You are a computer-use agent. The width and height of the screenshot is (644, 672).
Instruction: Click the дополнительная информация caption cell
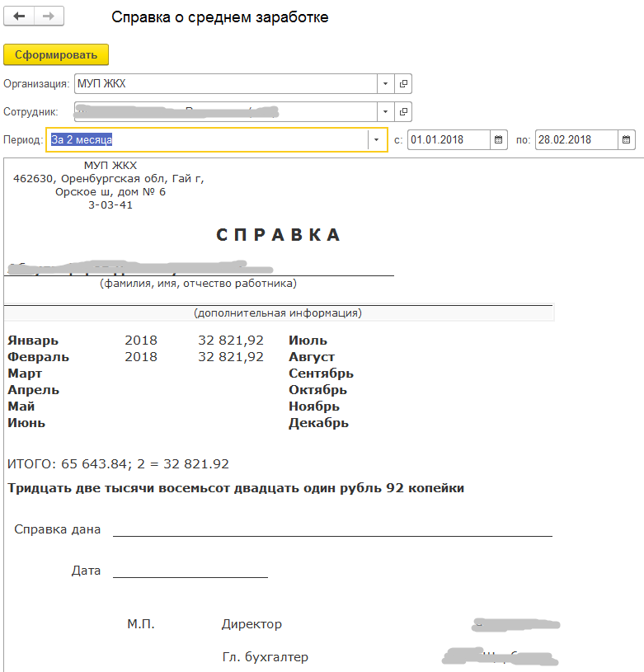coord(278,313)
